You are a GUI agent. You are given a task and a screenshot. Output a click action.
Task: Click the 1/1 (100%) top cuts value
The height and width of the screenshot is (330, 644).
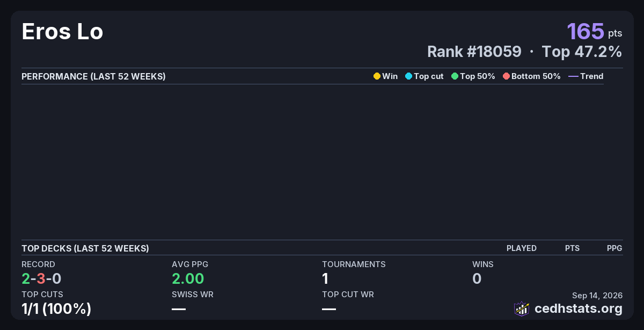pyautogui.click(x=56, y=309)
